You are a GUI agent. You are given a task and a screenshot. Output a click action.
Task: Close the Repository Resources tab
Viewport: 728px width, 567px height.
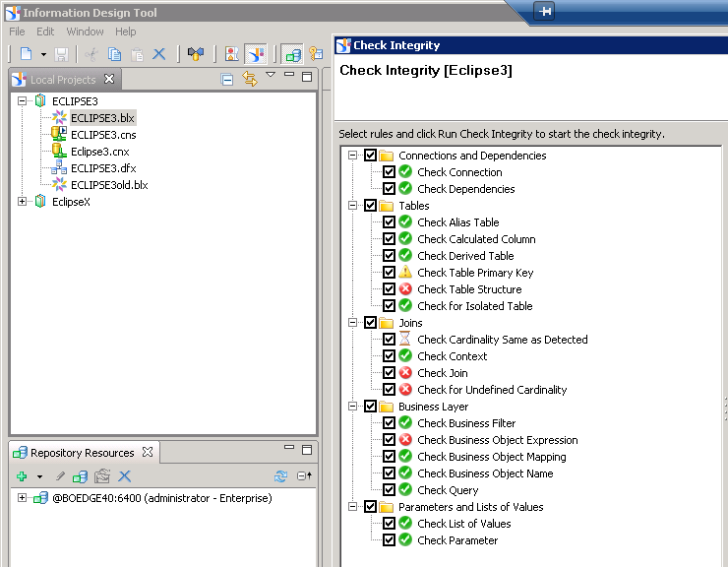click(148, 452)
